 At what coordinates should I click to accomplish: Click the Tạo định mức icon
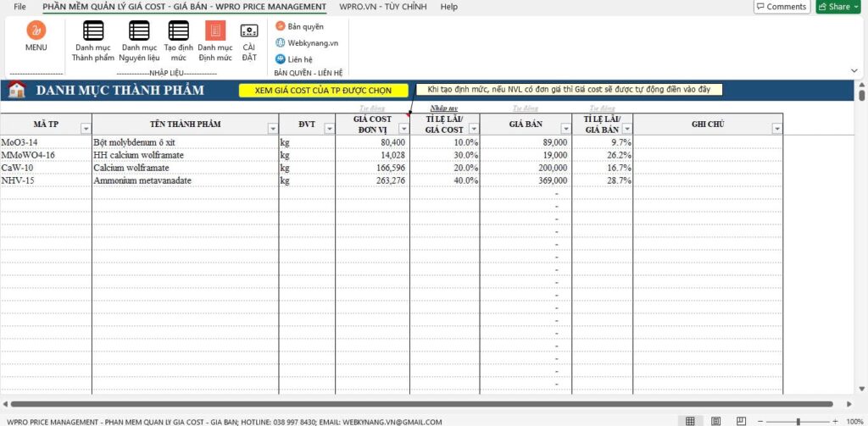click(x=178, y=31)
